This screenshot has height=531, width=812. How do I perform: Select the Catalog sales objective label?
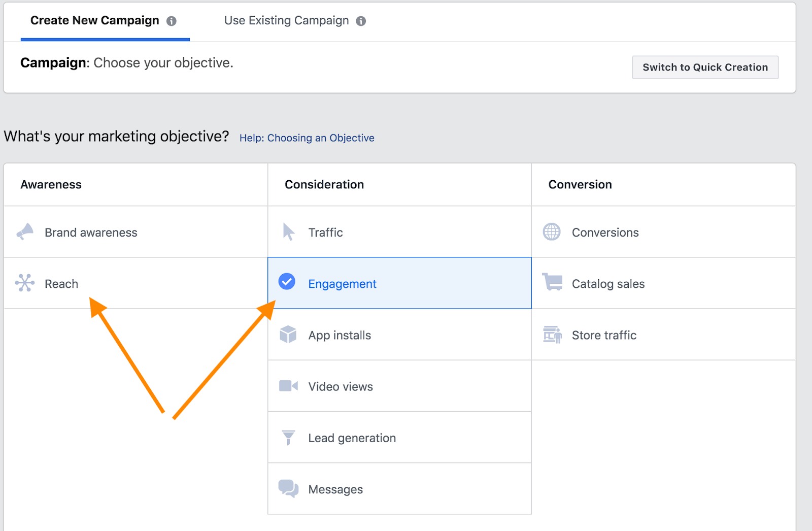click(x=608, y=284)
